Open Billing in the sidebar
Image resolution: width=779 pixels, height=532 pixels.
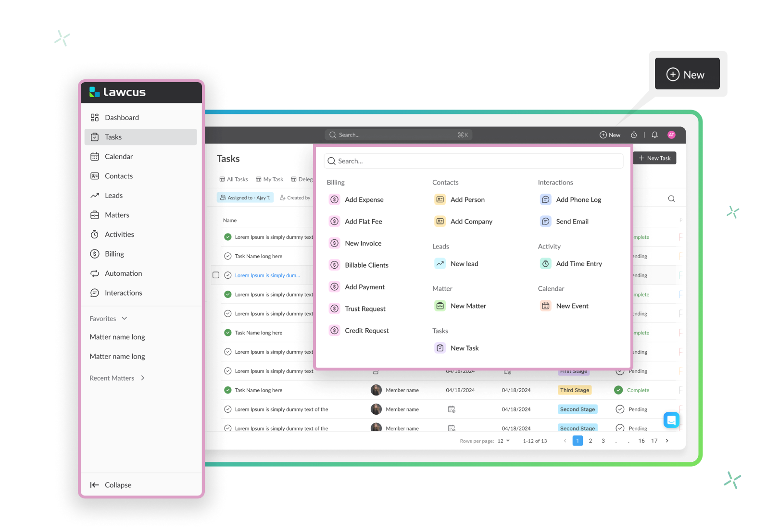click(114, 254)
